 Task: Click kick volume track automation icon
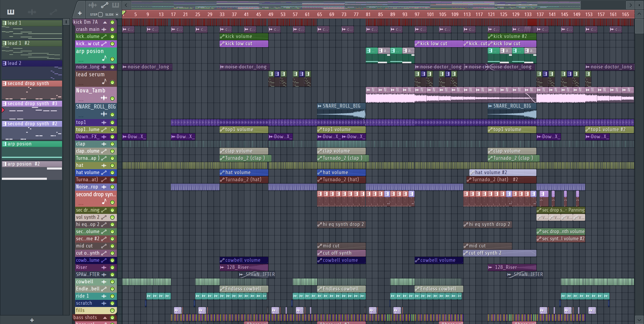pos(104,36)
